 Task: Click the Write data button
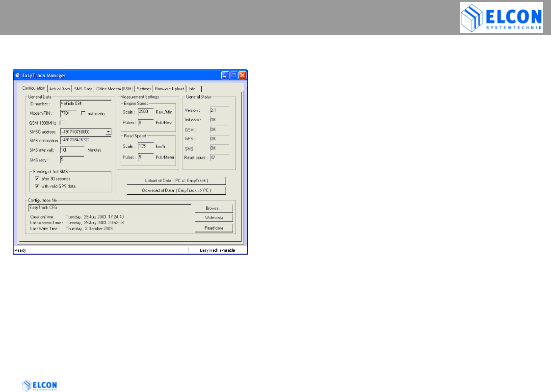(213, 218)
